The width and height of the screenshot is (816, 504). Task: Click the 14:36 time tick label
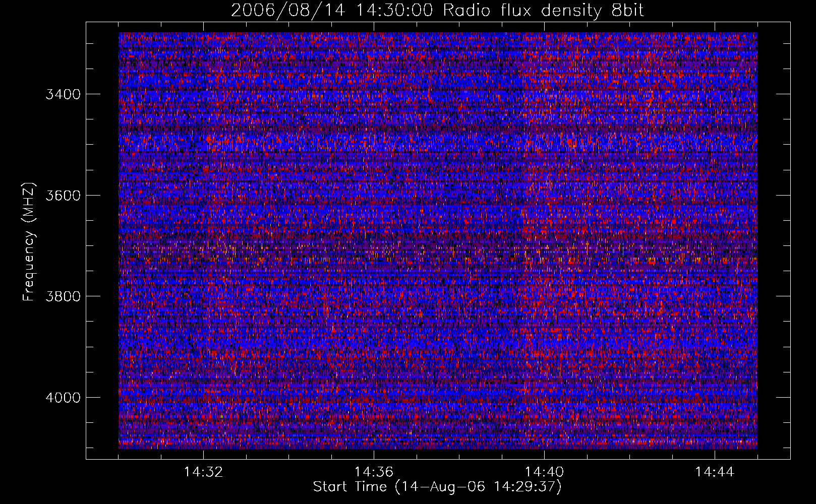tap(374, 472)
